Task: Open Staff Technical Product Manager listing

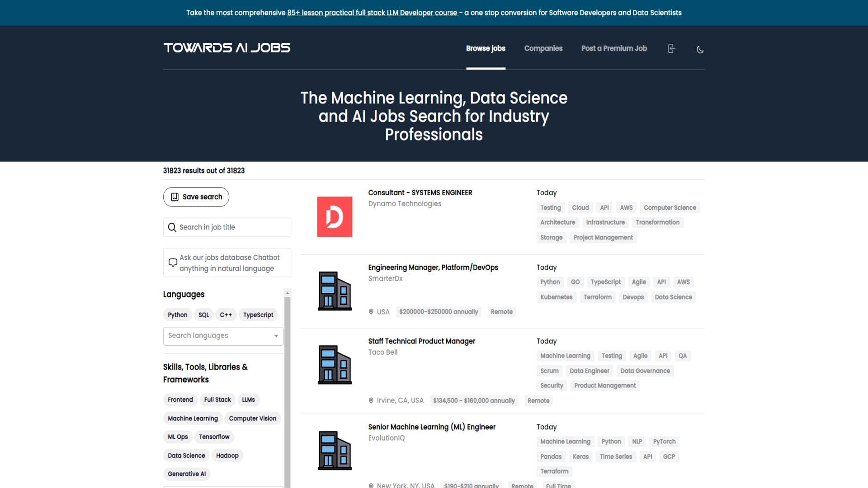Action: point(421,341)
